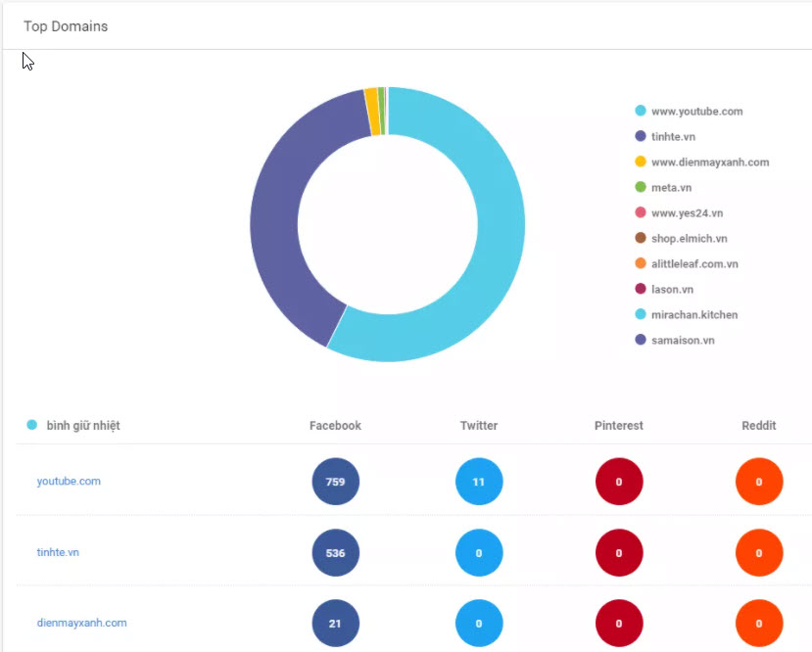This screenshot has height=652, width=812.
Task: Click the Twitter bubble in the tinhte.vn row
Action: pyautogui.click(x=479, y=553)
